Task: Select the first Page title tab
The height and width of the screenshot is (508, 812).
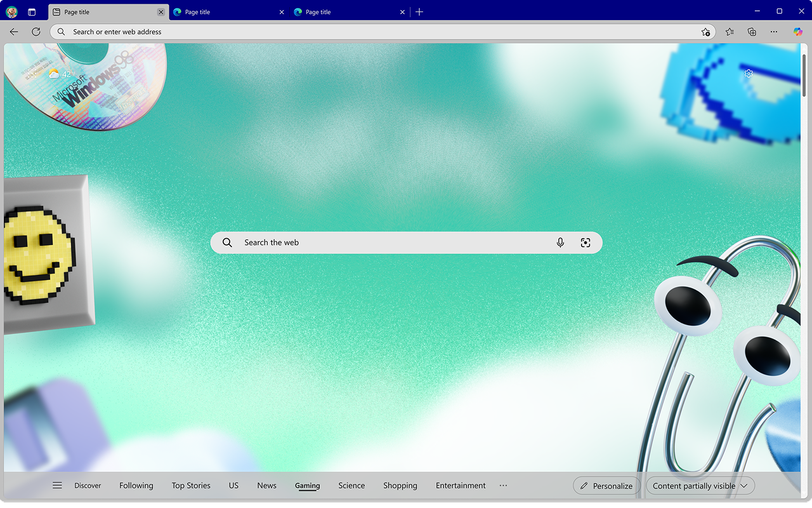Action: (108, 12)
